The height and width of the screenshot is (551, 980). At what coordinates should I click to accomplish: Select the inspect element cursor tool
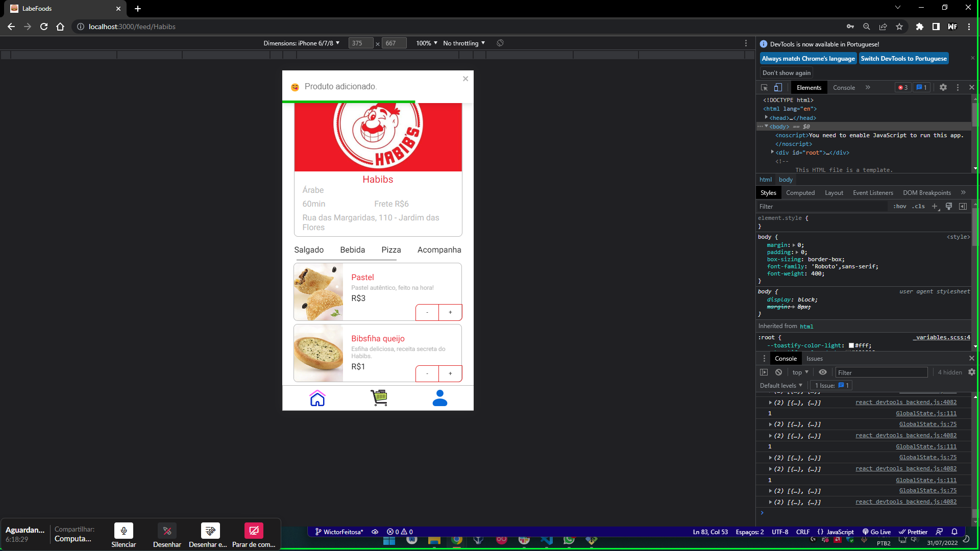click(764, 87)
